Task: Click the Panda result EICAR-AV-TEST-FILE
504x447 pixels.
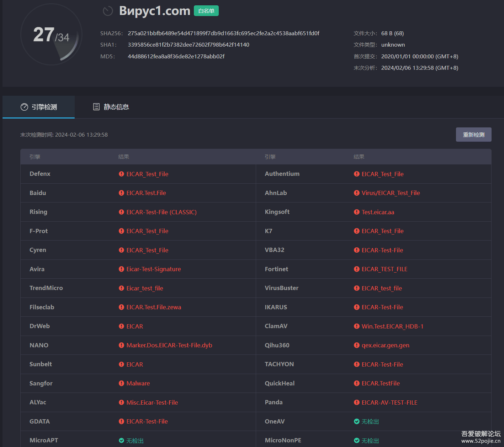Action: (389, 403)
